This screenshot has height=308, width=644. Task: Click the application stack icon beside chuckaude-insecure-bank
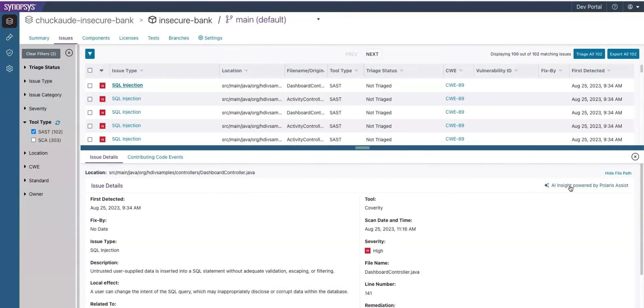pos(29,20)
